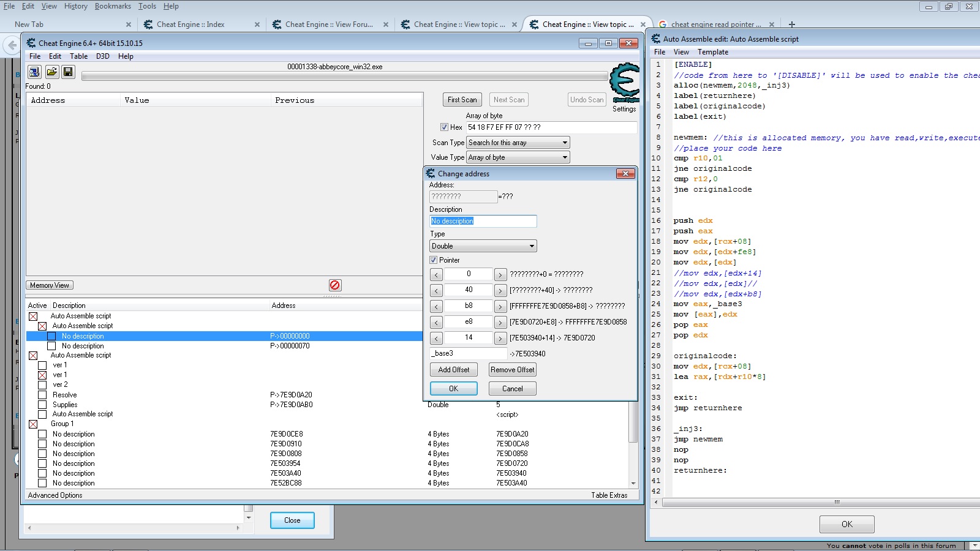Click OK in the Auto Assemble window
This screenshot has width=980, height=551.
click(x=847, y=524)
